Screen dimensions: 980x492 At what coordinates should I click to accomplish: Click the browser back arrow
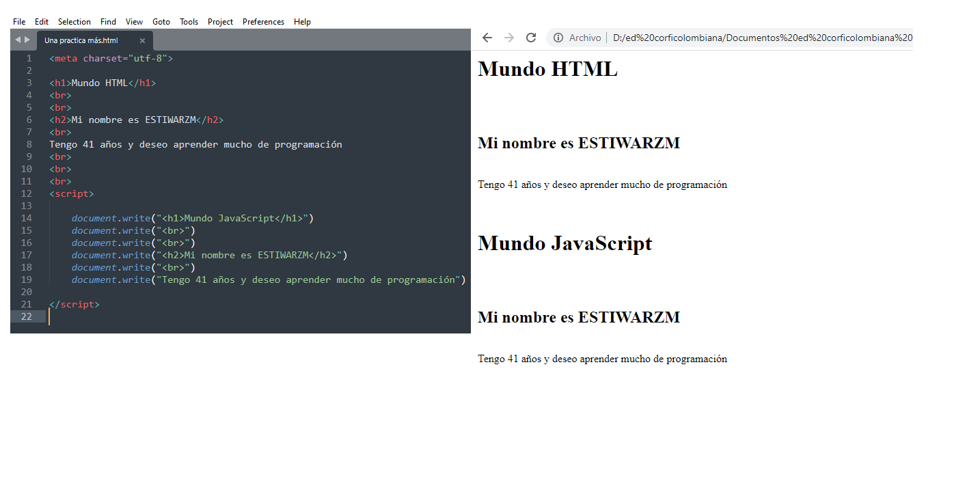pyautogui.click(x=487, y=38)
